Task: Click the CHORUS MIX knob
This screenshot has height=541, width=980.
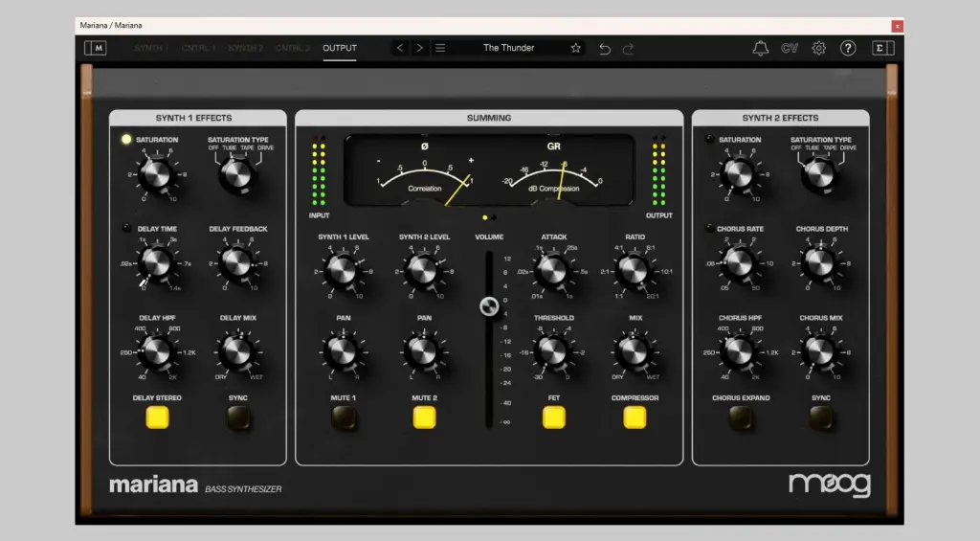Action: (x=820, y=352)
